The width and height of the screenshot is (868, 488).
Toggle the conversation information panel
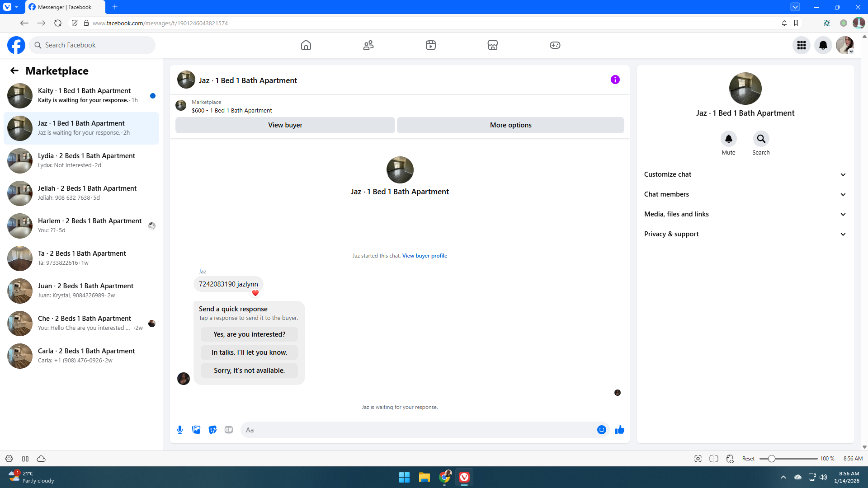615,80
